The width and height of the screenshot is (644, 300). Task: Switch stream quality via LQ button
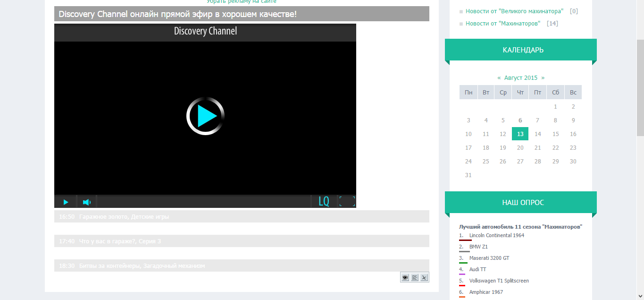[x=324, y=201]
